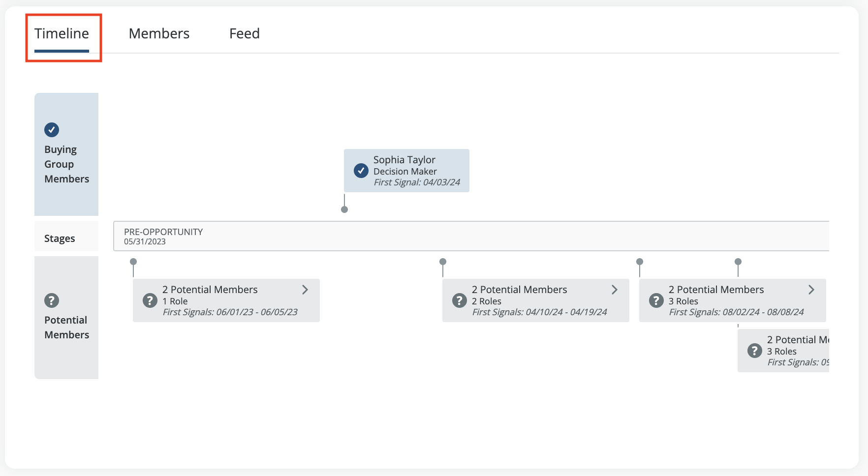This screenshot has height=476, width=868.
Task: Click question icon on 06/01/23 potential members card
Action: (150, 300)
